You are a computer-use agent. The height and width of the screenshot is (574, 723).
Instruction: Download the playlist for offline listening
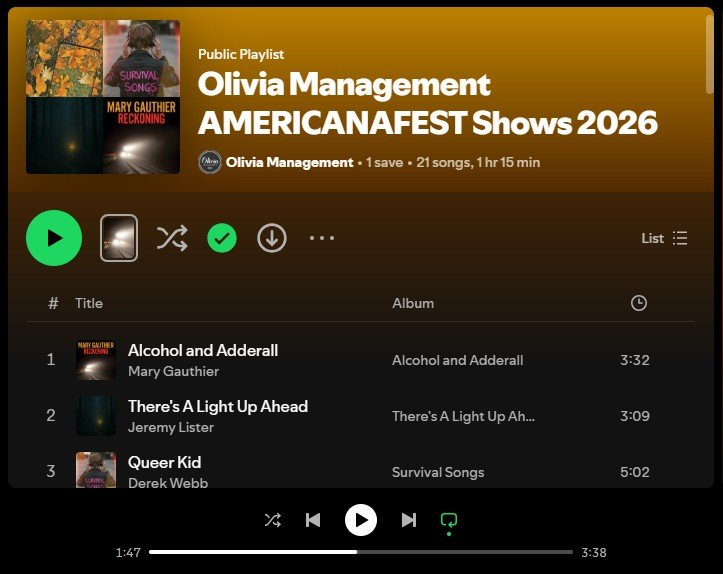click(272, 238)
